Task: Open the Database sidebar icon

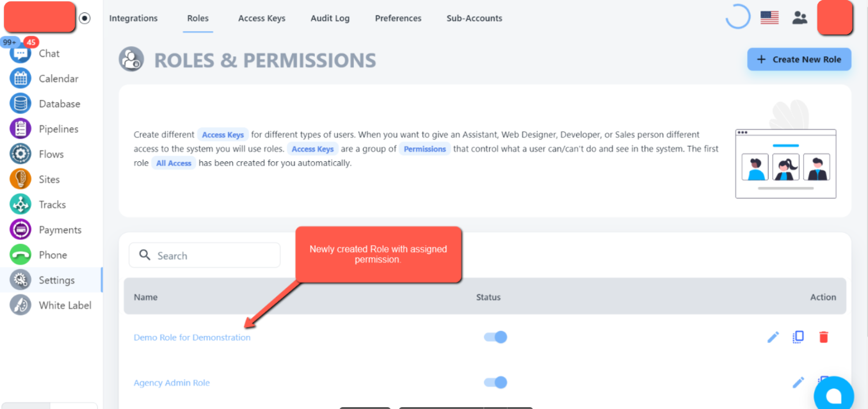Action: coord(20,104)
